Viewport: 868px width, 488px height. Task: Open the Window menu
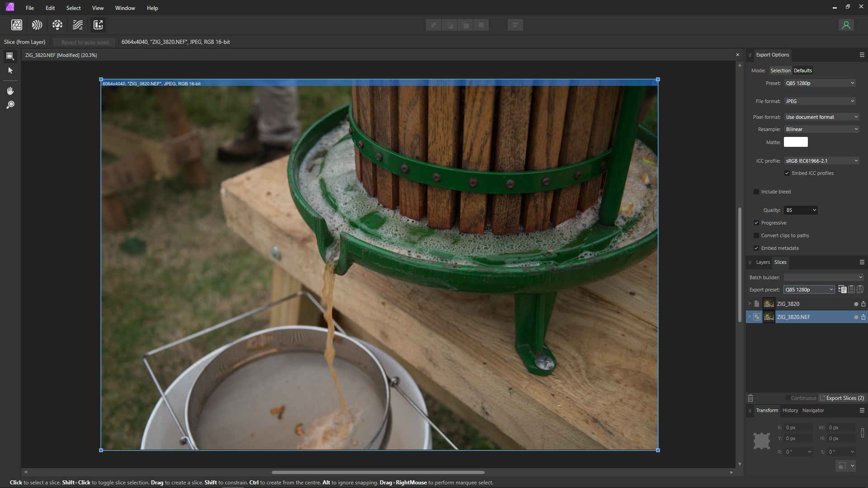[x=125, y=8]
